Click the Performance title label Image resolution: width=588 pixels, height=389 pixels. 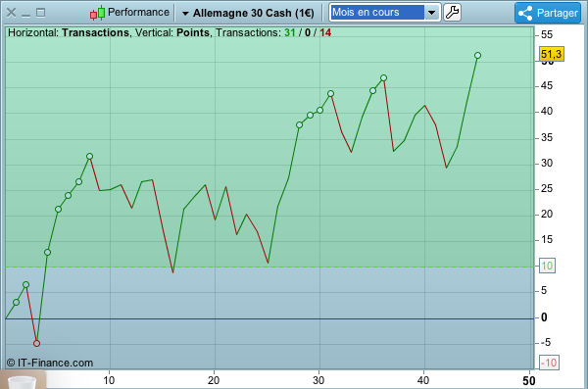[x=138, y=13]
